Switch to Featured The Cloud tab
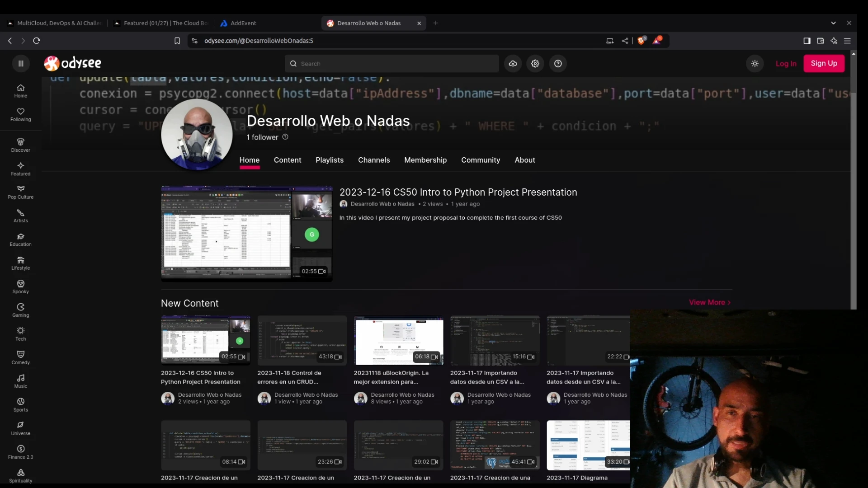Image resolution: width=868 pixels, height=488 pixels. [x=161, y=23]
